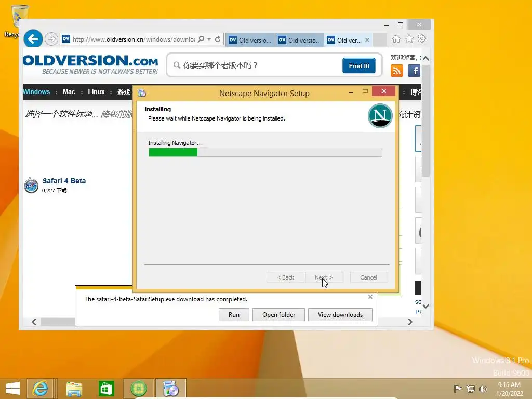Minimize the Netscape Navigator Setup window
The width and height of the screenshot is (532, 399).
[351, 91]
